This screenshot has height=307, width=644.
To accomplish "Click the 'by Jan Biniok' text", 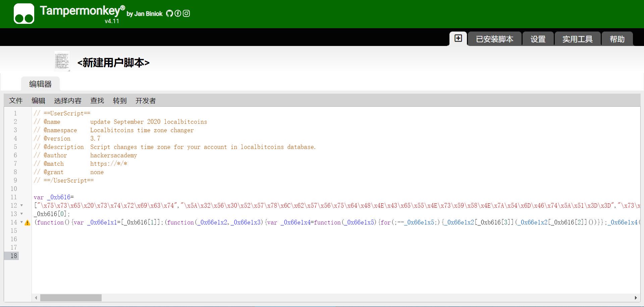I will coord(145,14).
